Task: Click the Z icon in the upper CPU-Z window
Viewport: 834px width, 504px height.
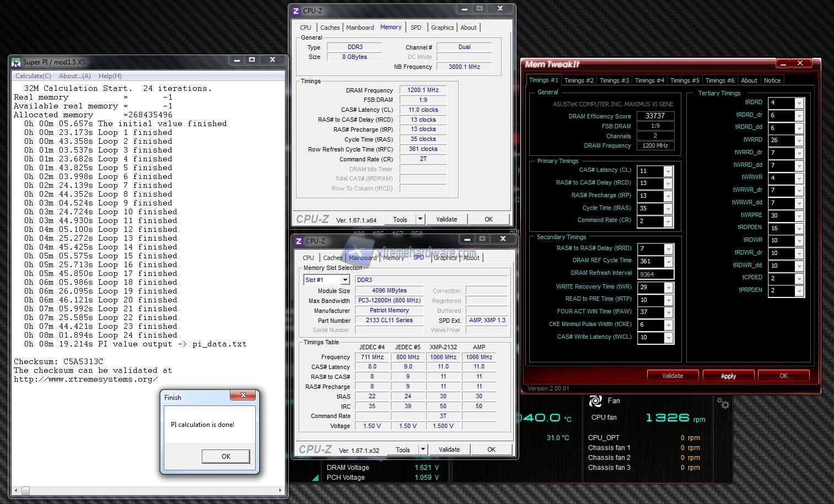Action: pos(297,10)
